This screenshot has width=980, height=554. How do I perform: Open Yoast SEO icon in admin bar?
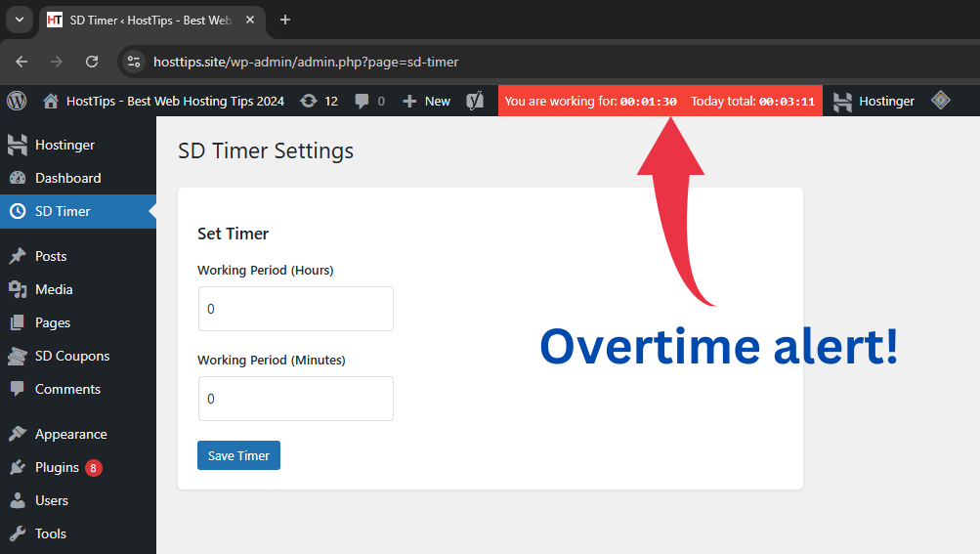click(475, 101)
